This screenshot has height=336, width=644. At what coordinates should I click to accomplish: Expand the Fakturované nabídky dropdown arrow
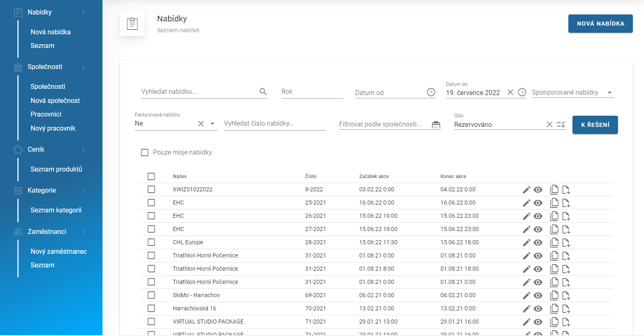pyautogui.click(x=212, y=124)
